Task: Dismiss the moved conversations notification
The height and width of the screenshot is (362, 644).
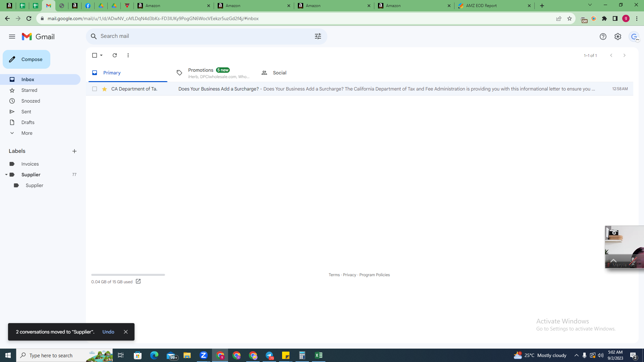Action: pyautogui.click(x=126, y=332)
